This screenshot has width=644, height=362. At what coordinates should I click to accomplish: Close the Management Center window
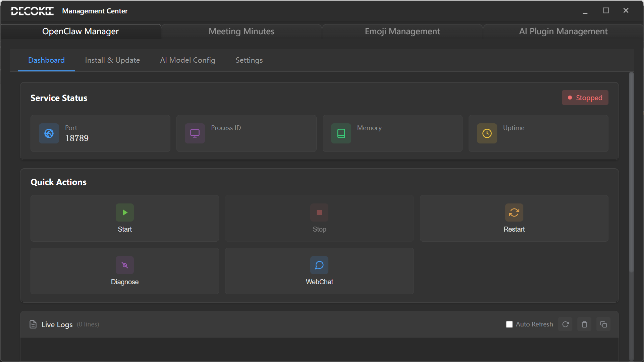(x=626, y=11)
